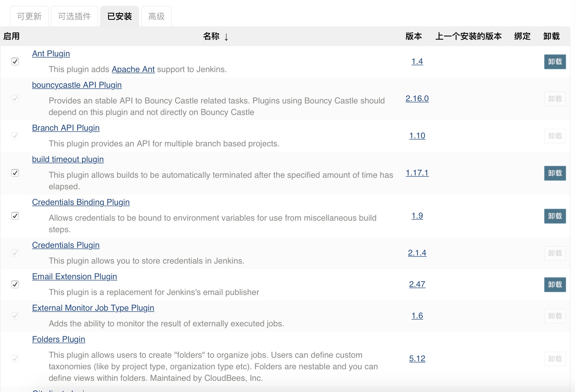Toggle Credentials Binding Plugin enabled checkbox
The width and height of the screenshot is (575, 392).
15,216
